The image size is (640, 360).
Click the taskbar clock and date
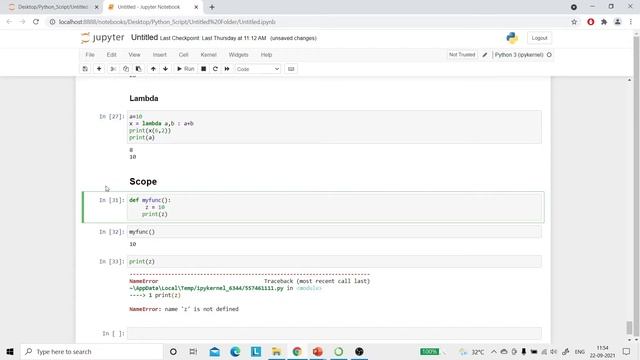point(602,351)
